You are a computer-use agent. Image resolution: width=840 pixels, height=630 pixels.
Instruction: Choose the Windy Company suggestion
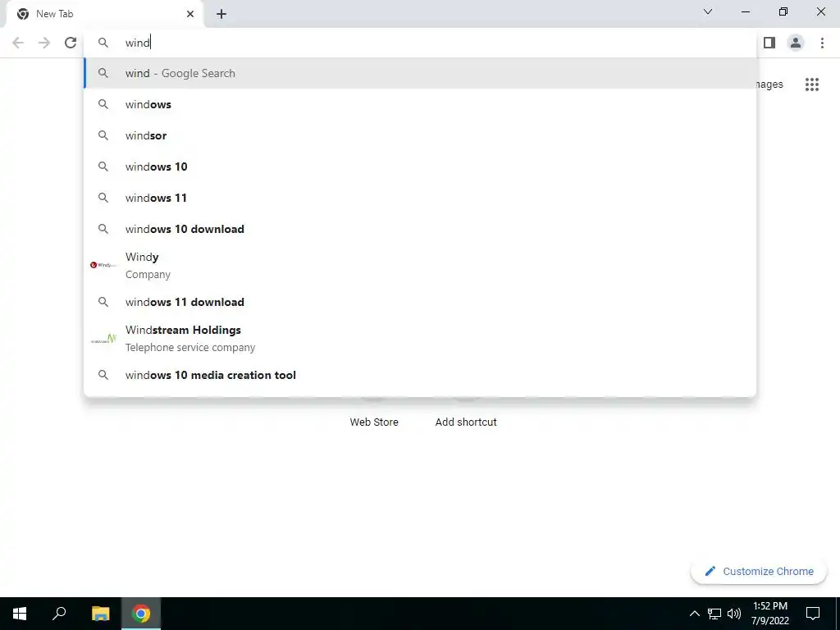click(x=420, y=265)
